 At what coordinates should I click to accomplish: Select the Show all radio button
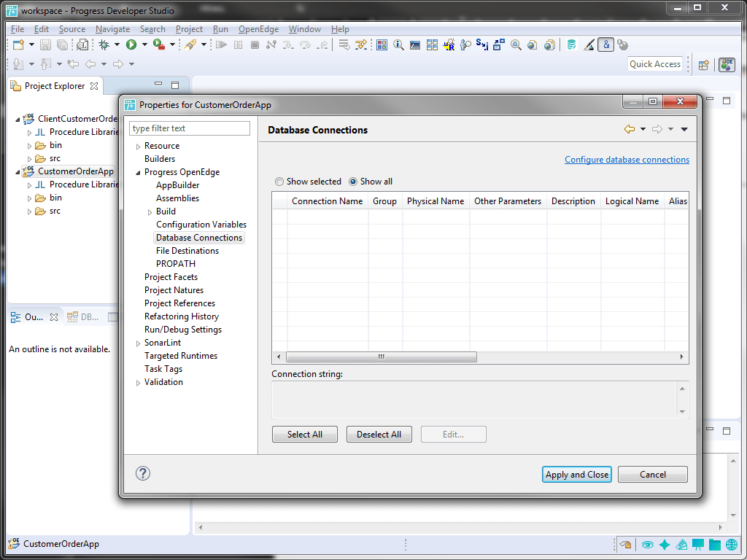pos(353,182)
